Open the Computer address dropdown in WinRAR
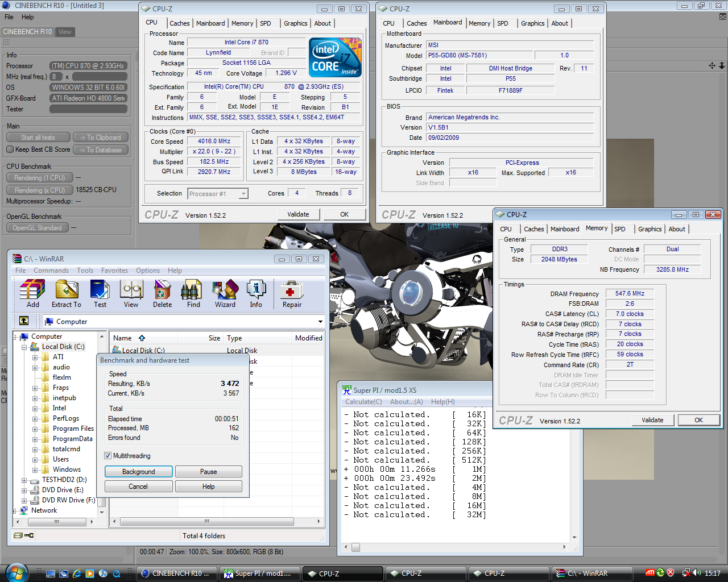The width and height of the screenshot is (728, 582). pyautogui.click(x=320, y=322)
